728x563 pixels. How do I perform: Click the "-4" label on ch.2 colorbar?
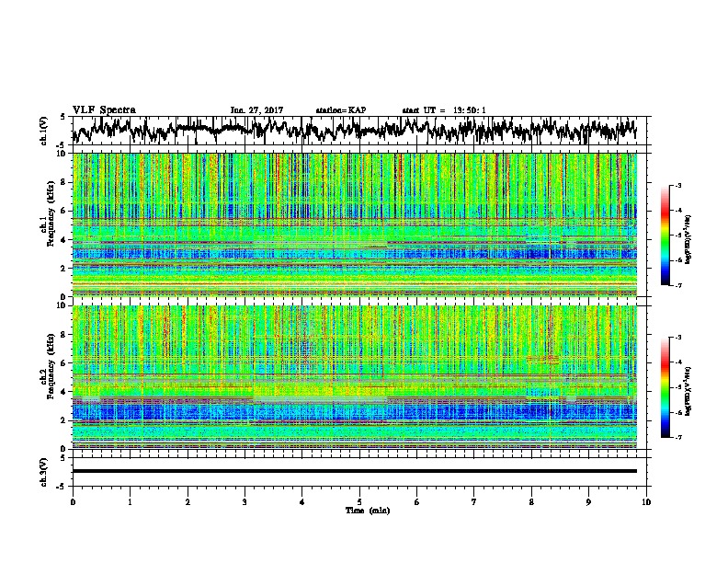click(677, 362)
